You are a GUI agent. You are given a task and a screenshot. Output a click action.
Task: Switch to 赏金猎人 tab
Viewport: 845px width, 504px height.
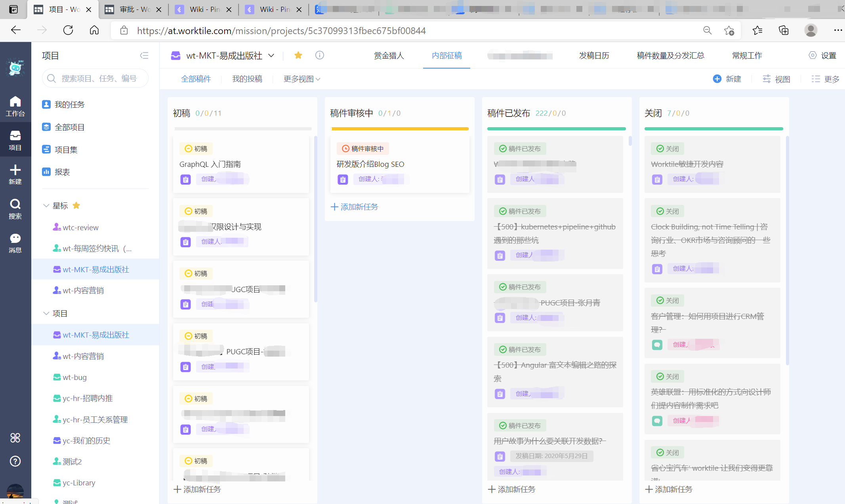point(389,55)
